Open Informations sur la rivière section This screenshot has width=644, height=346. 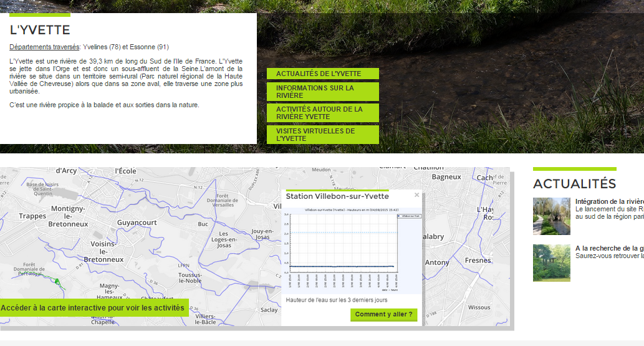(323, 92)
